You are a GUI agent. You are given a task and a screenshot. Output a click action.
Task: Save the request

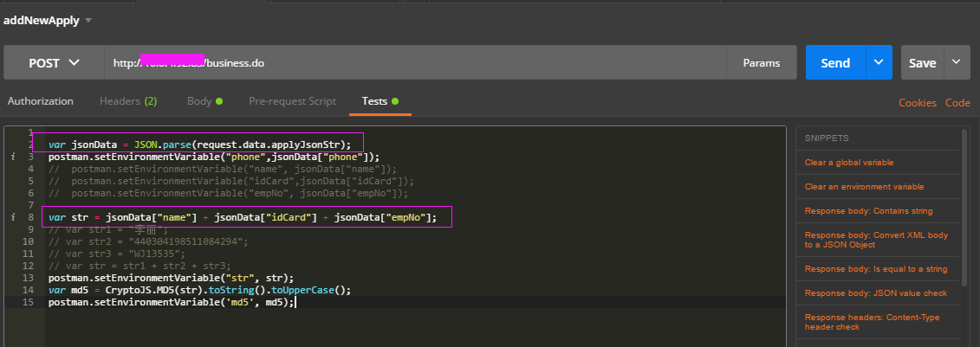[922, 62]
